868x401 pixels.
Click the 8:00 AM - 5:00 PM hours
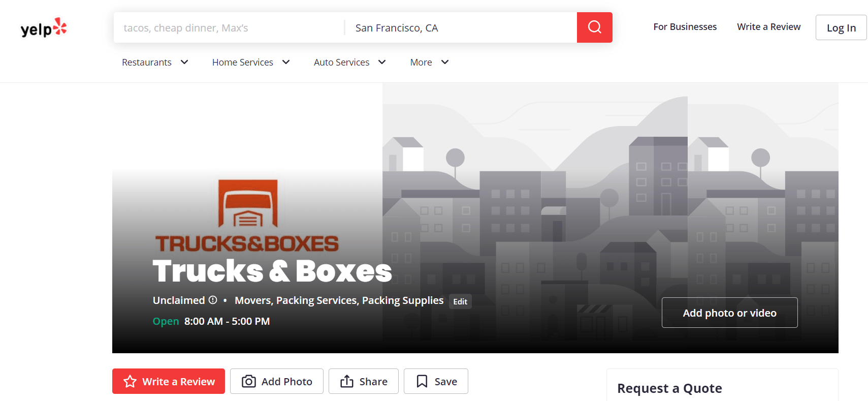tap(227, 321)
